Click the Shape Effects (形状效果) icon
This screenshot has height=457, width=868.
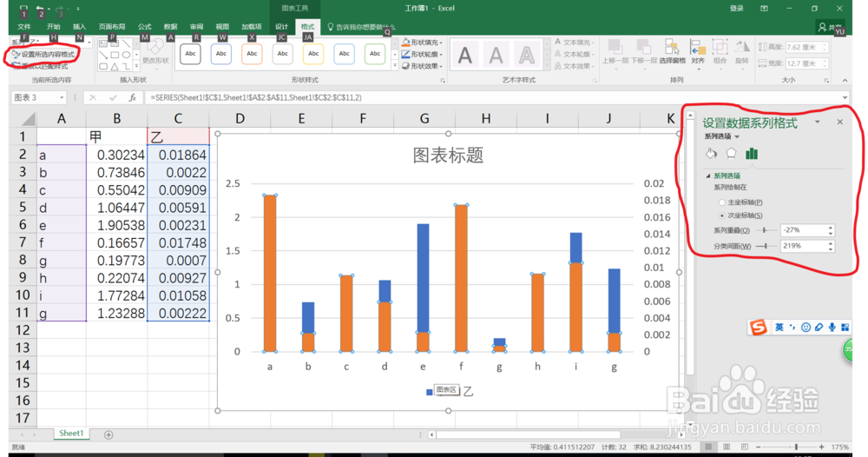click(x=405, y=66)
